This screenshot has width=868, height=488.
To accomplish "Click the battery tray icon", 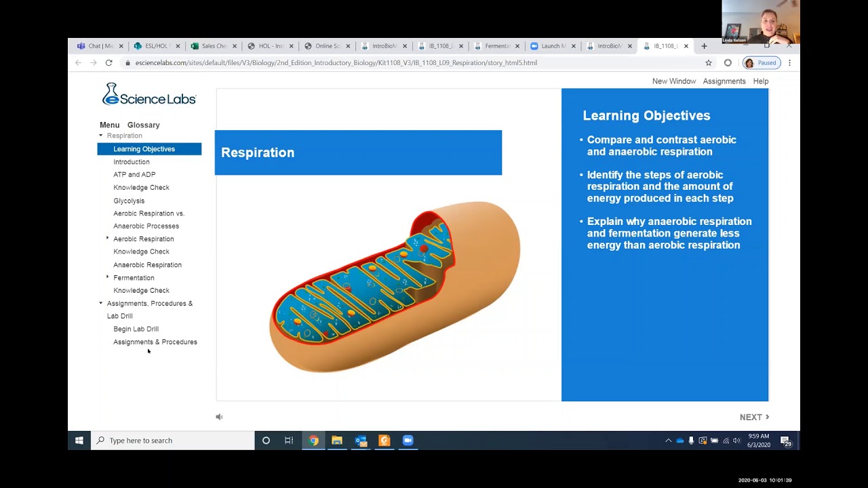I will pyautogui.click(x=714, y=441).
